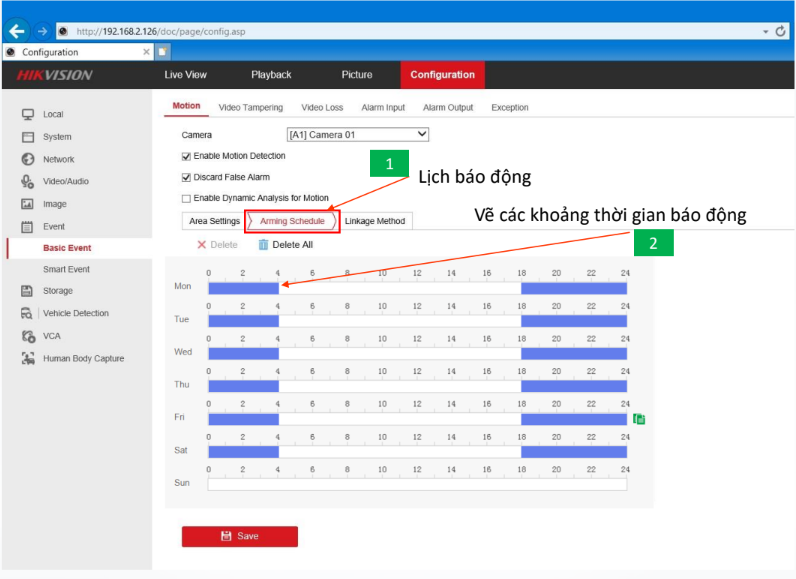Click the Video/Audio microphone icon

pos(28,181)
